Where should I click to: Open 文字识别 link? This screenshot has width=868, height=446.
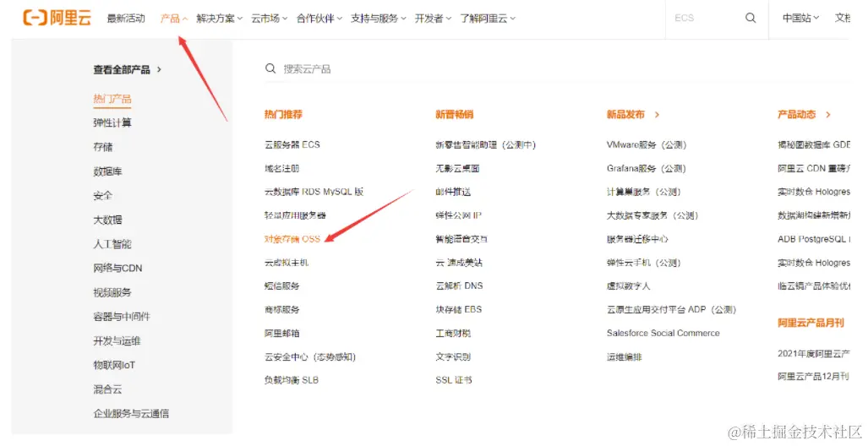tap(453, 357)
